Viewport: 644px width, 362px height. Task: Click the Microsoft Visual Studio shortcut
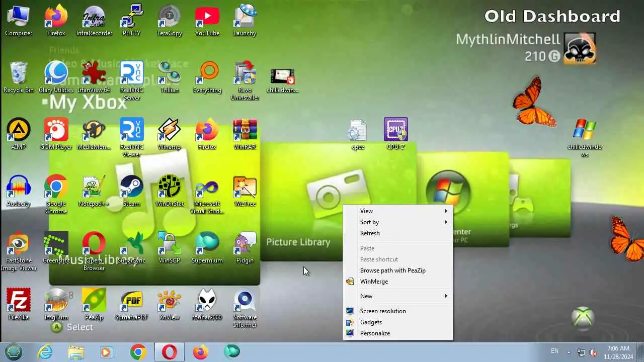tap(207, 195)
